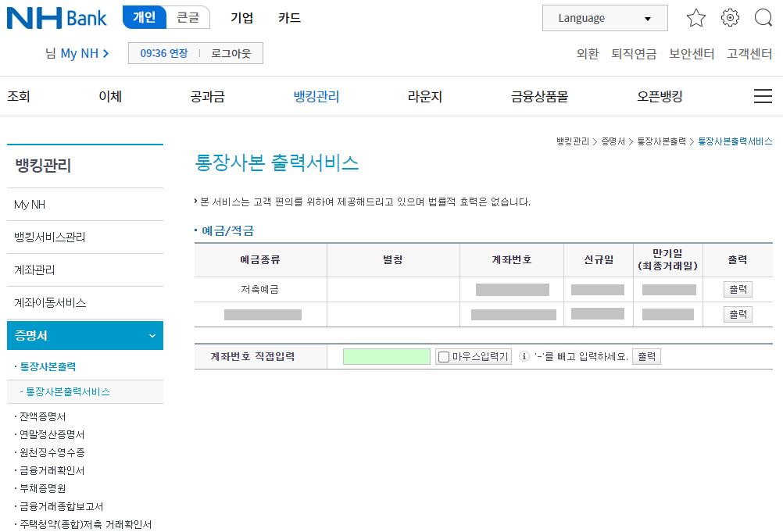
Task: Click the NH Bank logo
Action: tap(57, 18)
